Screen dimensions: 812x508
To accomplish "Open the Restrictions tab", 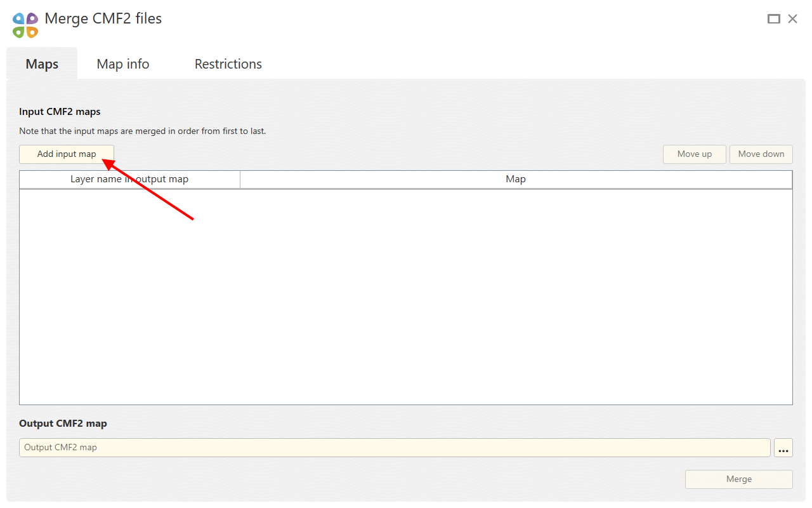I will 228,64.
